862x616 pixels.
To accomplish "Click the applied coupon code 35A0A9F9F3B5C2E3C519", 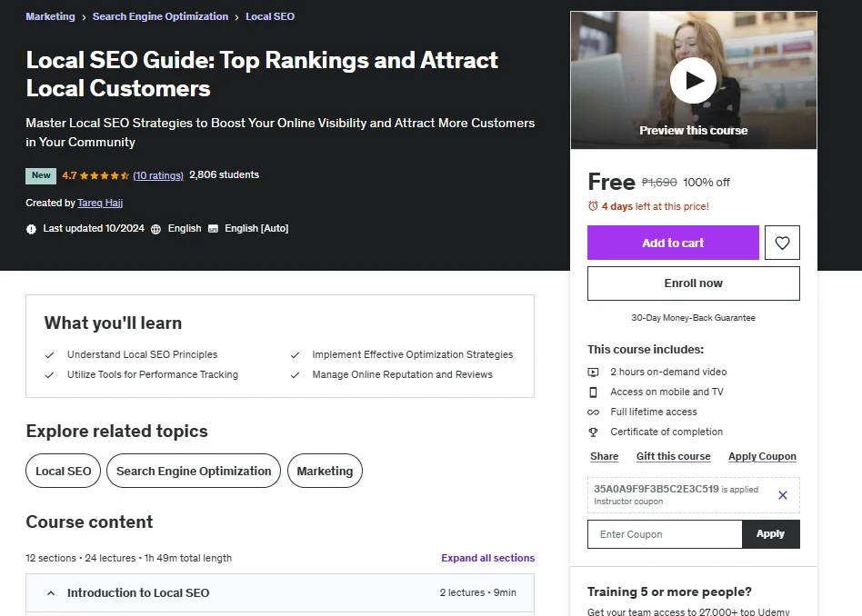I will click(656, 489).
